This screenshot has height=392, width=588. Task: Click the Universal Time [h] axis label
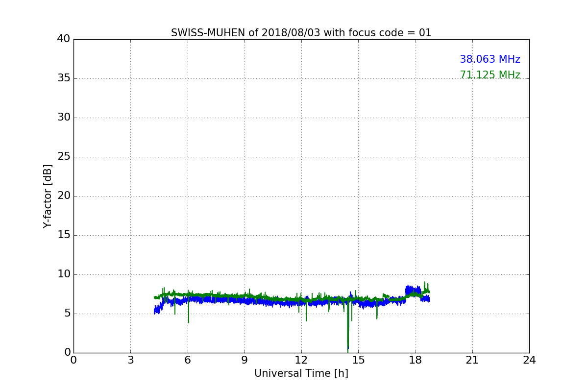click(301, 373)
